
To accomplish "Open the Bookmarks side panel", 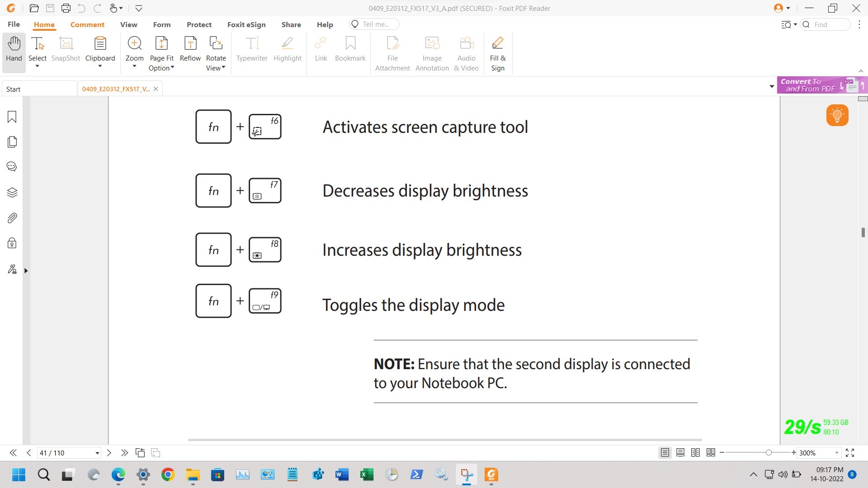I will click(x=12, y=117).
